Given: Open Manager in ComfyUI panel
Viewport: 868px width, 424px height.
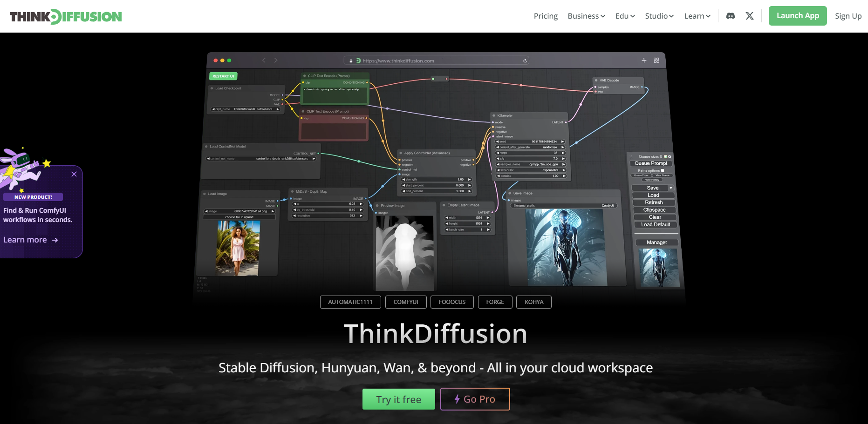Looking at the screenshot, I should 657,242.
